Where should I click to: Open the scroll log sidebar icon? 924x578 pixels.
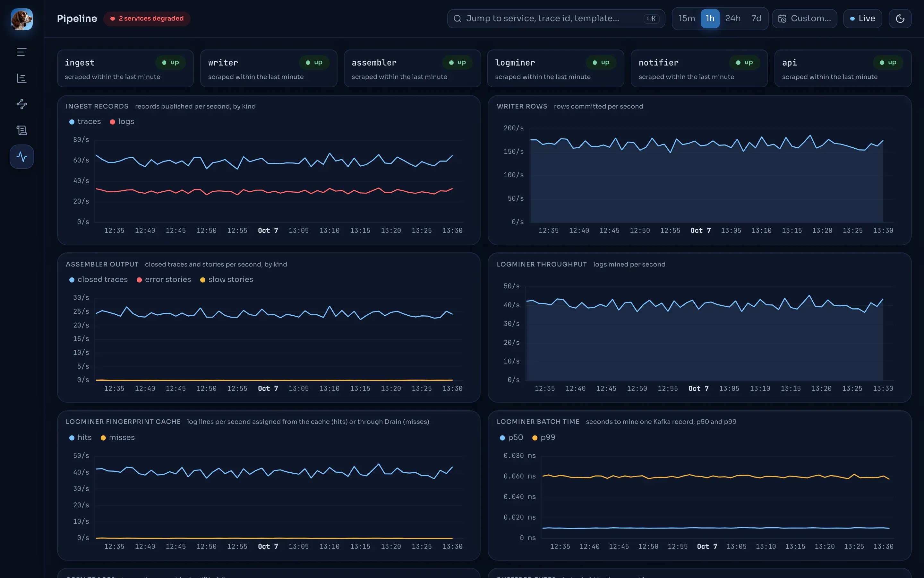(x=22, y=130)
